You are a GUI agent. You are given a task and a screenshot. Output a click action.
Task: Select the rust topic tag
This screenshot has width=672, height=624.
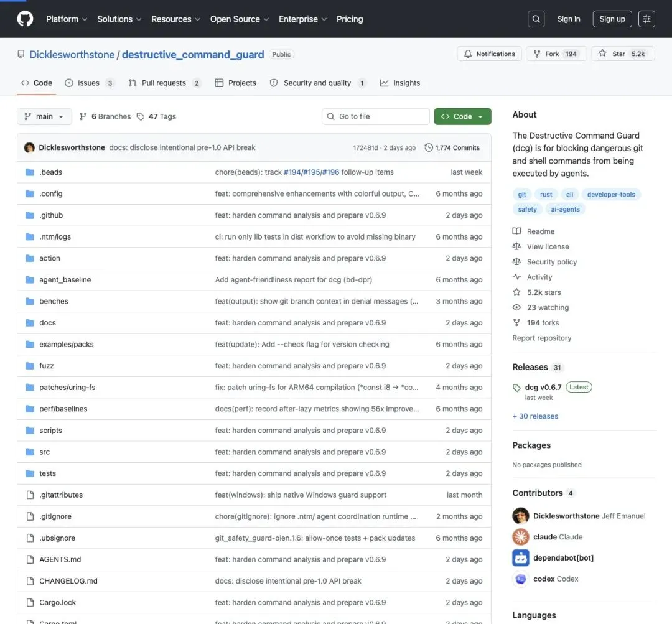click(x=546, y=194)
